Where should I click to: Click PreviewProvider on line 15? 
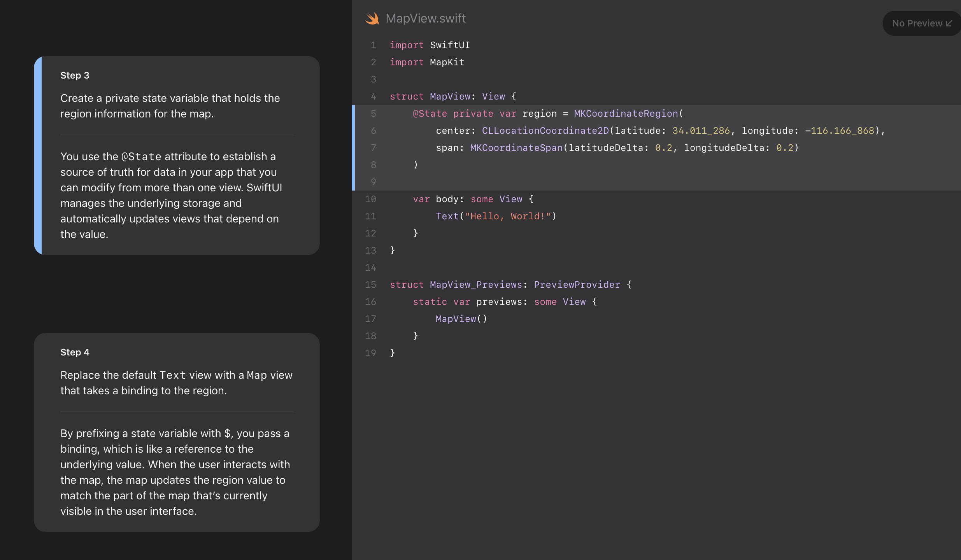[577, 285]
